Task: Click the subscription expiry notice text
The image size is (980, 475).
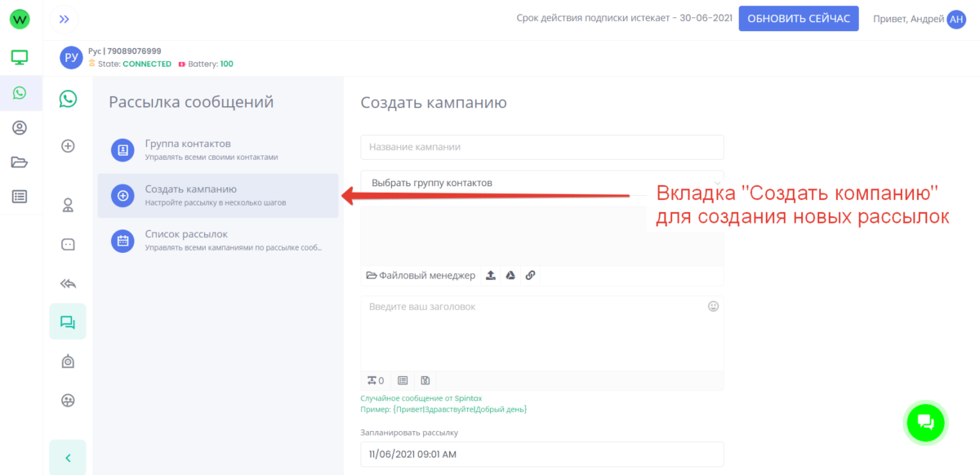Action: pos(625,19)
